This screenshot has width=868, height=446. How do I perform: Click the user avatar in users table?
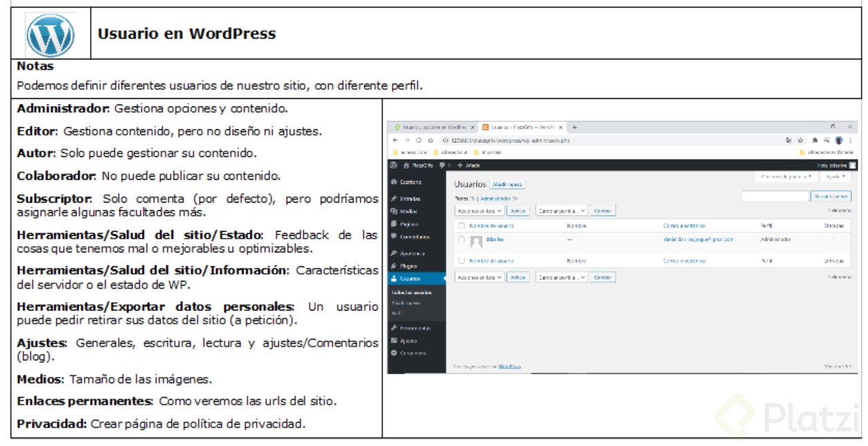(x=476, y=241)
